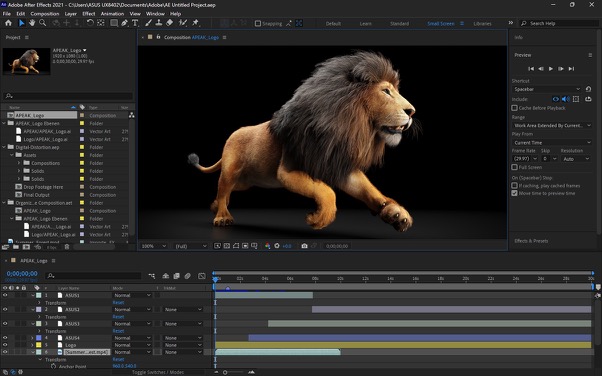Uncheck Move time to preview time
The height and width of the screenshot is (376, 602).
[514, 193]
